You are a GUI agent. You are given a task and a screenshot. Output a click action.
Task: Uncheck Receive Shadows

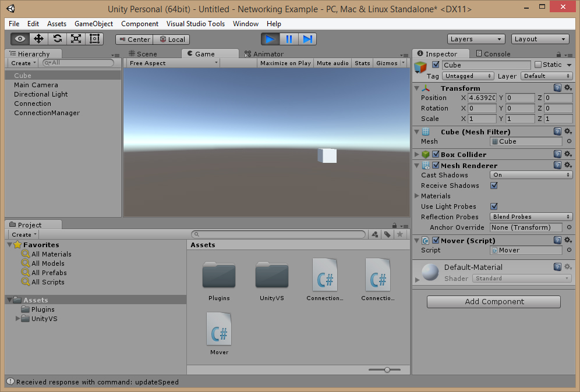494,186
